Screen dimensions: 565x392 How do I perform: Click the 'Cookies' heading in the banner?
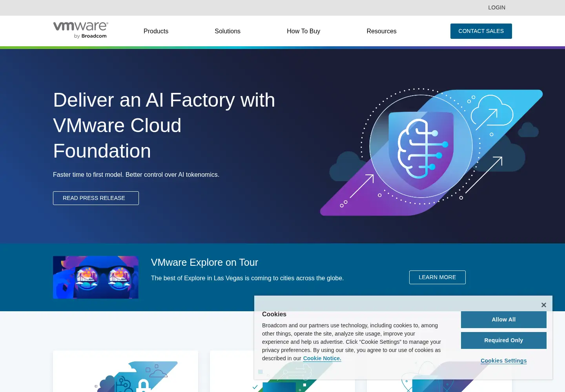click(x=274, y=314)
